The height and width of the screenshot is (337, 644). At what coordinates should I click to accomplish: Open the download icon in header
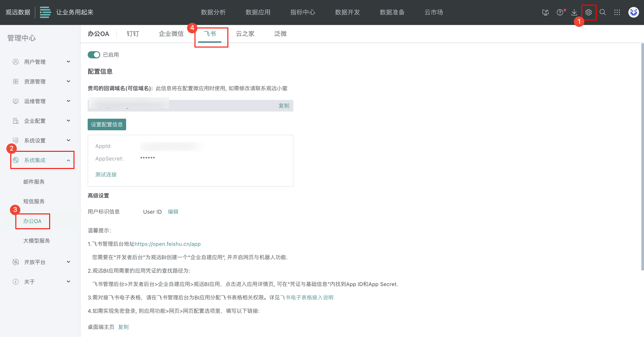pyautogui.click(x=574, y=12)
